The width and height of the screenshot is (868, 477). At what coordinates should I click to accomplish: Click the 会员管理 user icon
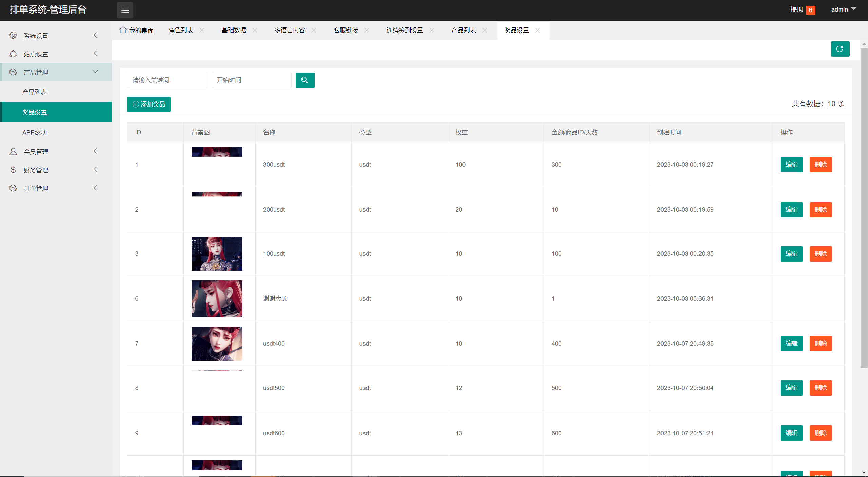13,151
